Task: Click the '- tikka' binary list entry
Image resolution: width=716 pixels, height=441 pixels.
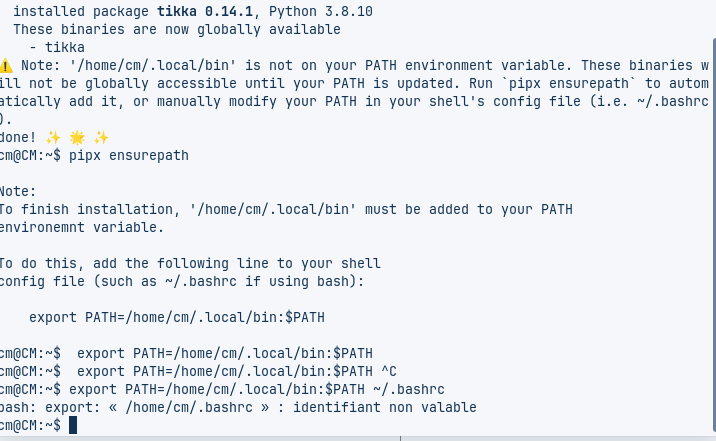Action: pos(57,47)
